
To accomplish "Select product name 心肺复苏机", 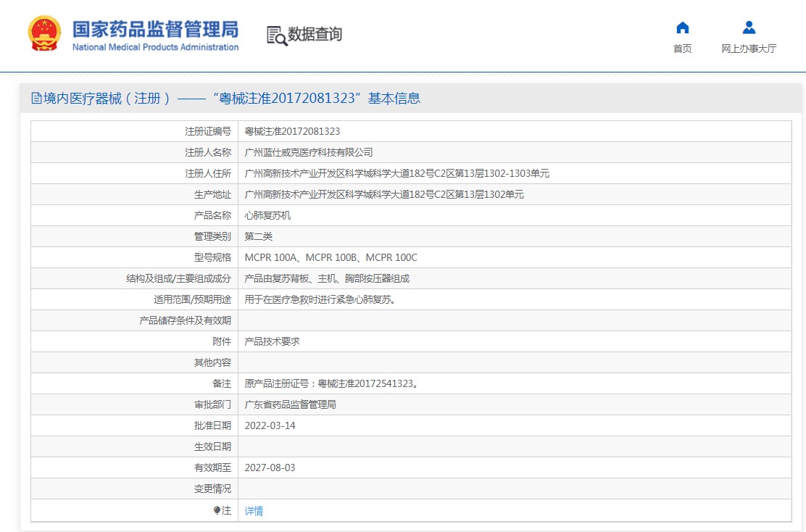I will (267, 216).
